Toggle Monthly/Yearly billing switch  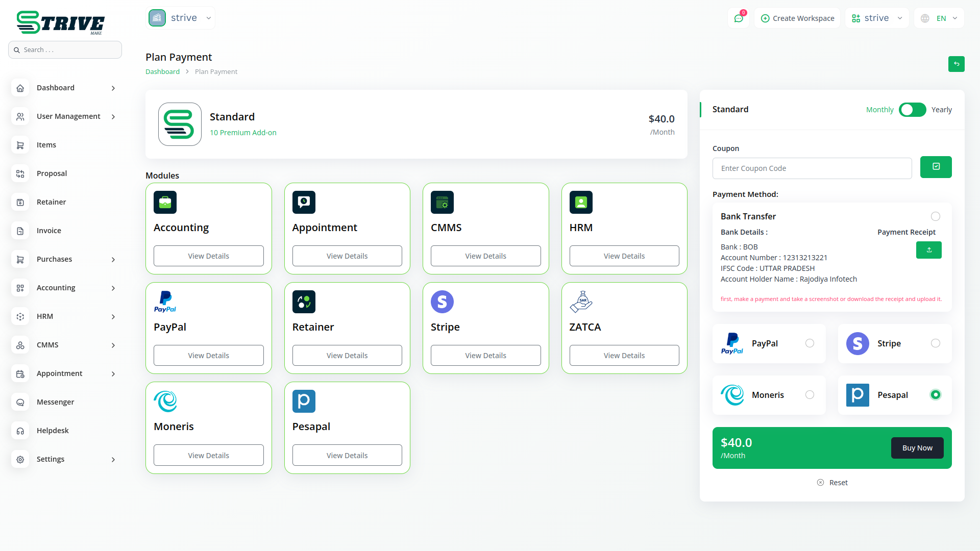[x=912, y=110]
